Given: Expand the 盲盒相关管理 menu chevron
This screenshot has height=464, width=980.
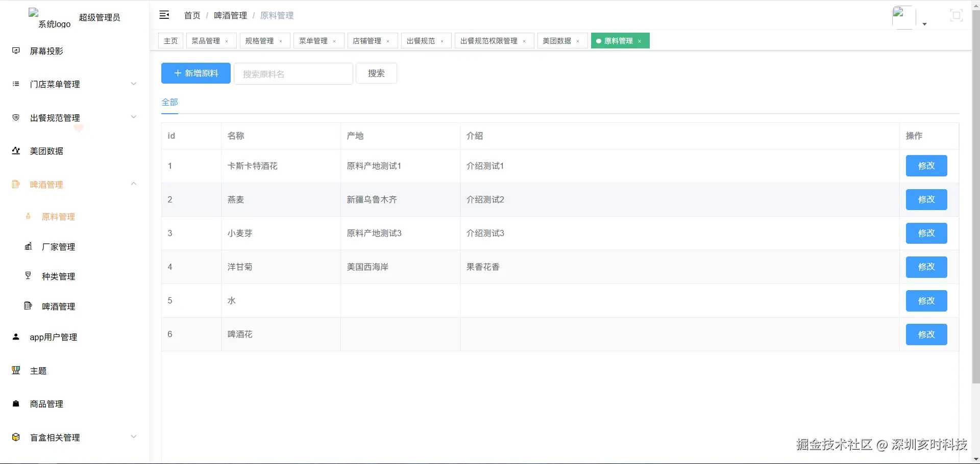Looking at the screenshot, I should pyautogui.click(x=134, y=436).
